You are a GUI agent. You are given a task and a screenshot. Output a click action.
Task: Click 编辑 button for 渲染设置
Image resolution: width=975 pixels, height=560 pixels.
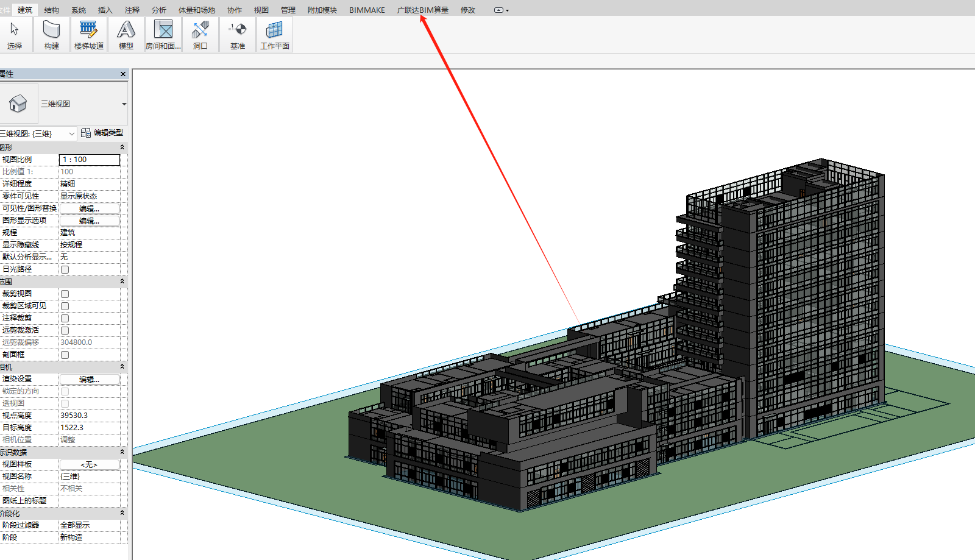[90, 379]
